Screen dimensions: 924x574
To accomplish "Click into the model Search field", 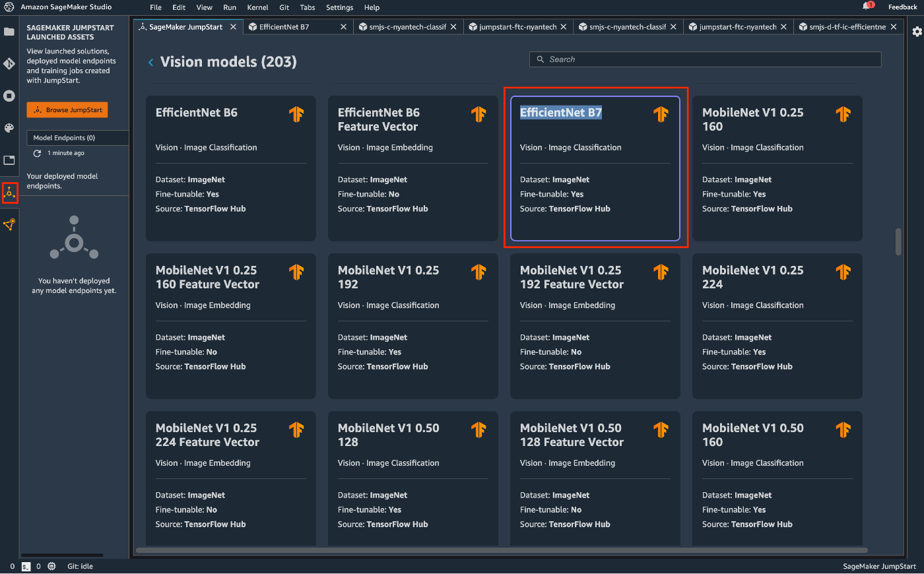I will [x=705, y=59].
